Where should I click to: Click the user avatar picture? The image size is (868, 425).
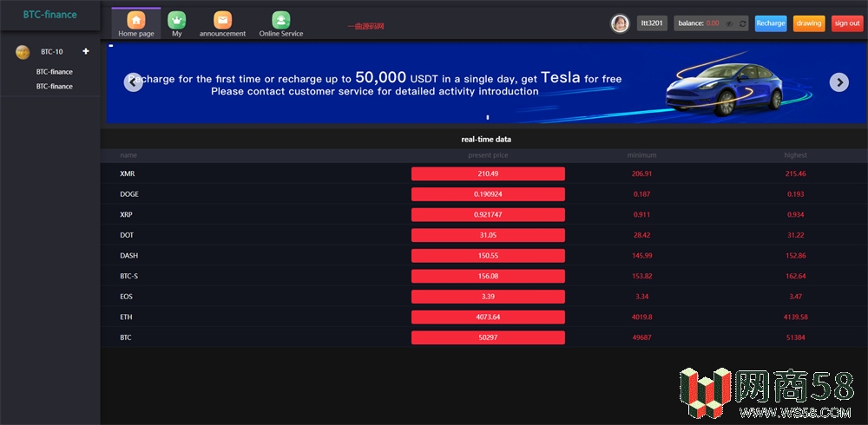(x=620, y=23)
